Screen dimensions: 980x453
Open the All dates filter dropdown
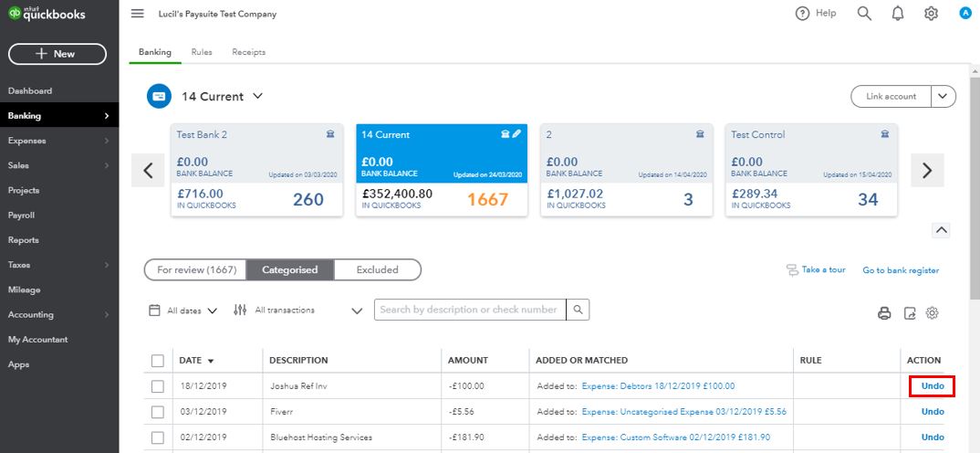193,311
